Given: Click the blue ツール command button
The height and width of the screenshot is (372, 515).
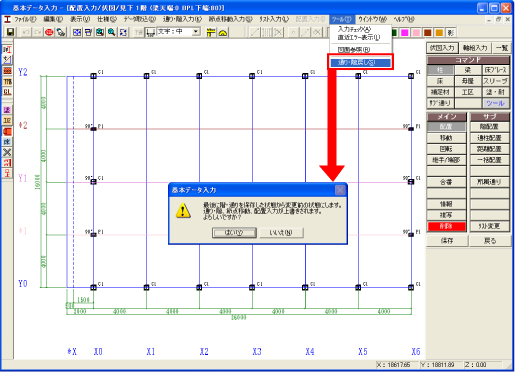Looking at the screenshot, I should coord(496,103).
